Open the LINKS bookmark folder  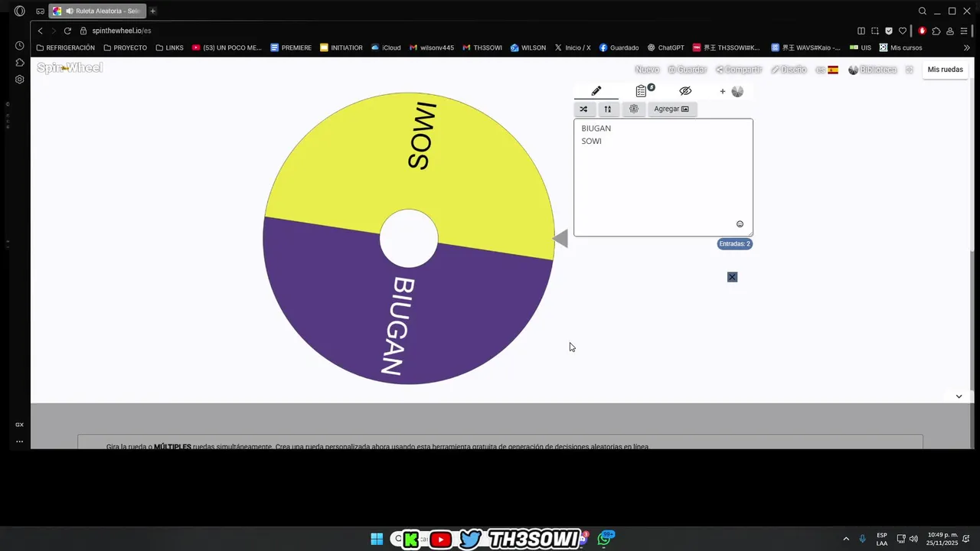click(x=169, y=47)
